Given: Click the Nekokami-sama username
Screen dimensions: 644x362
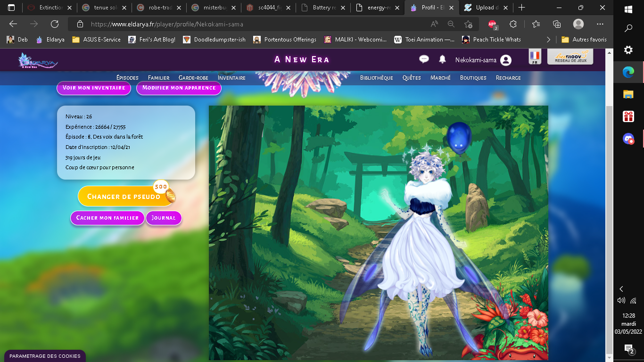Looking at the screenshot, I should click(476, 60).
